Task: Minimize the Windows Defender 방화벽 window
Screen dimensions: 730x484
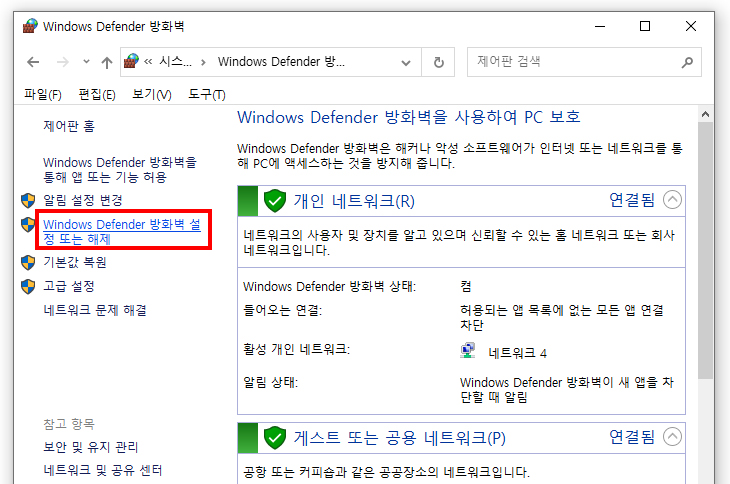Action: [x=600, y=27]
